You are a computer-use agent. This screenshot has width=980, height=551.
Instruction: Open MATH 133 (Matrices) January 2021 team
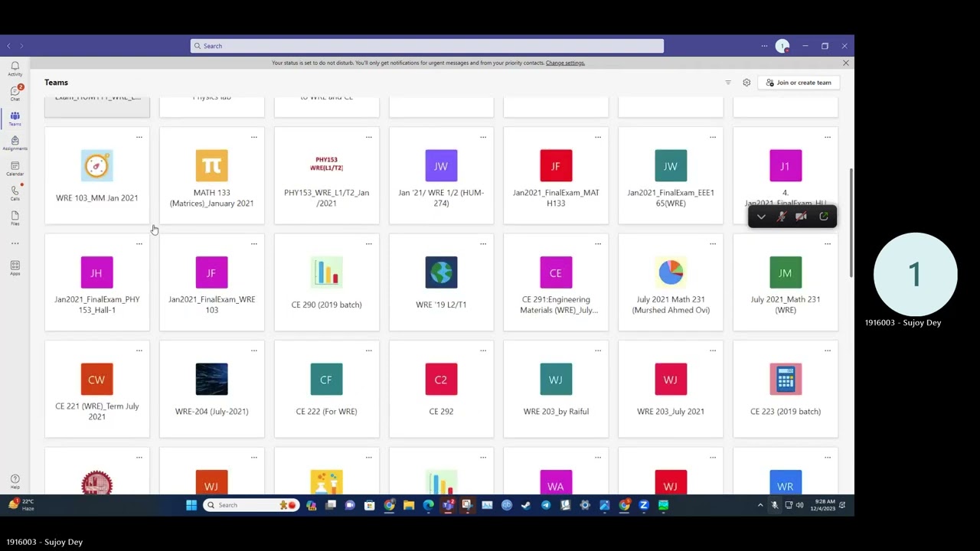[x=212, y=177]
